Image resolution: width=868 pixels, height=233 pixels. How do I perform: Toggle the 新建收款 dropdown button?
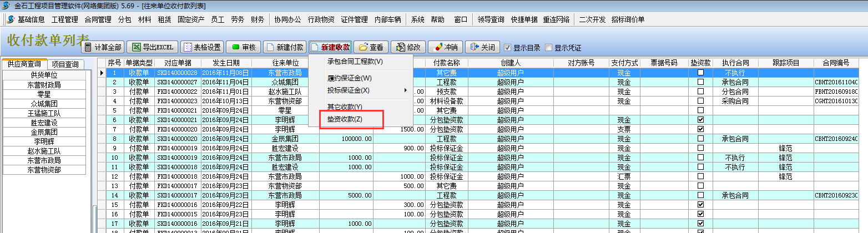[x=331, y=47]
